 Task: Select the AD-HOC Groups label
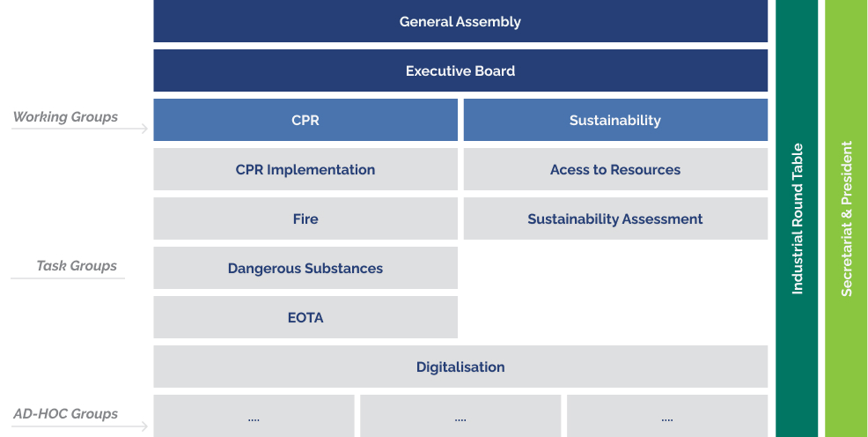(x=65, y=413)
